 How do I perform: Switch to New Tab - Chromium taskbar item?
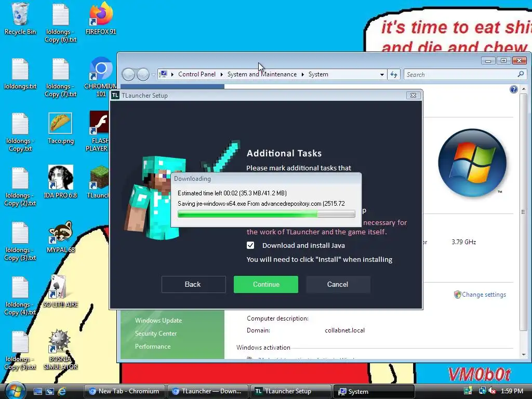124,391
